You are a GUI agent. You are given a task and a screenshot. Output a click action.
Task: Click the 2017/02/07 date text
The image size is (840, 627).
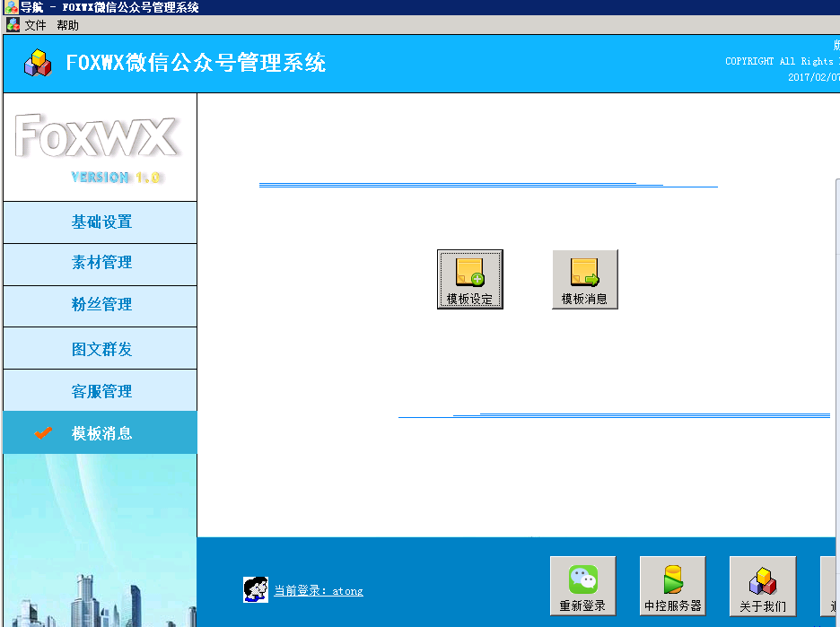tap(814, 77)
